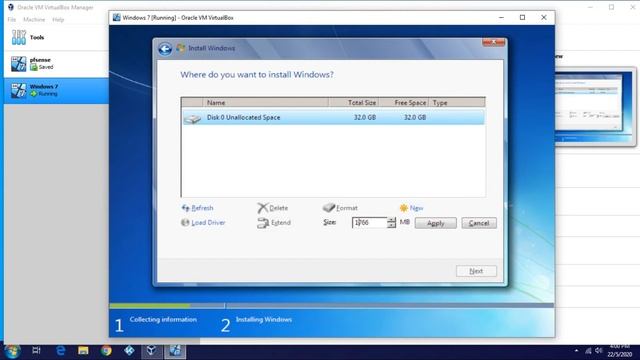The width and height of the screenshot is (640, 360).
Task: Minimize the Windows 7 VirtualBox window
Action: pos(501,18)
